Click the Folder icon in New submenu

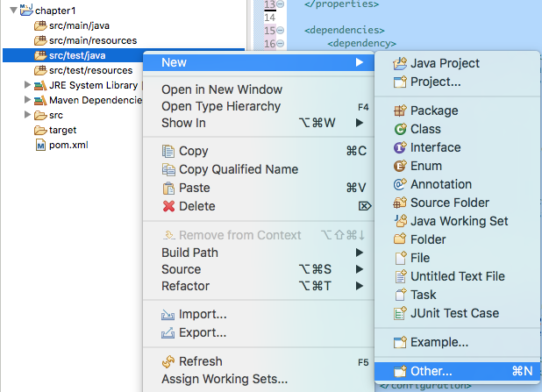[x=400, y=239]
